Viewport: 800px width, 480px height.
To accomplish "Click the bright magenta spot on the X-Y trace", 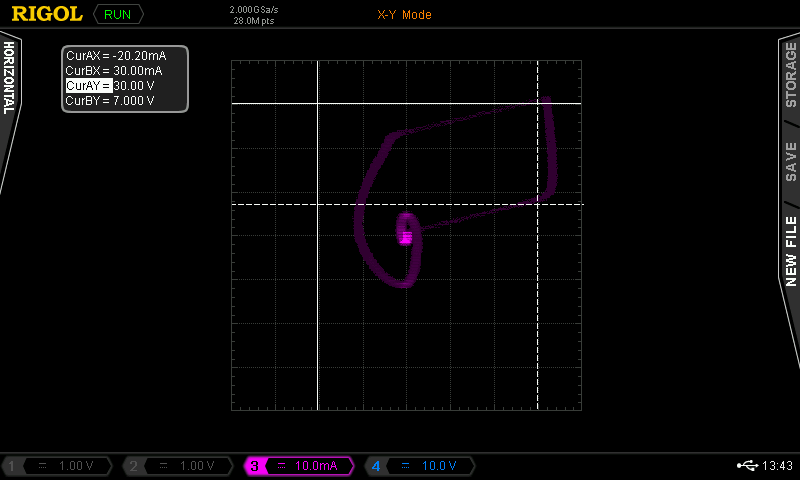I will [x=406, y=232].
